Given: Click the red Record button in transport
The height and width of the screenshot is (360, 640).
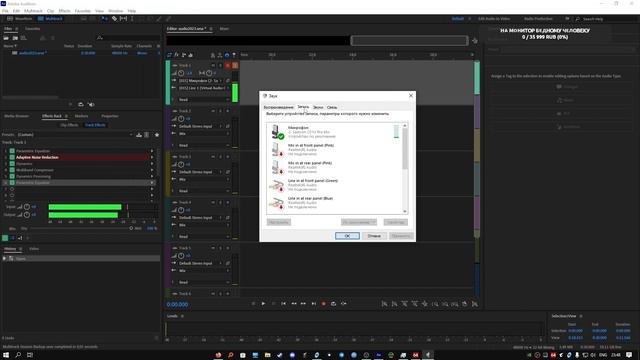Looking at the screenshot, I should pos(324,304).
